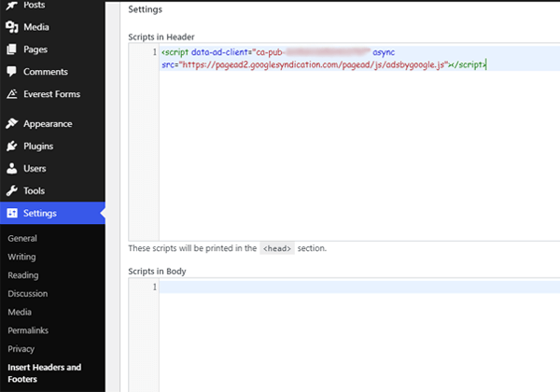Open the Comments menu
Screen dimensions: 560x392
(52, 72)
